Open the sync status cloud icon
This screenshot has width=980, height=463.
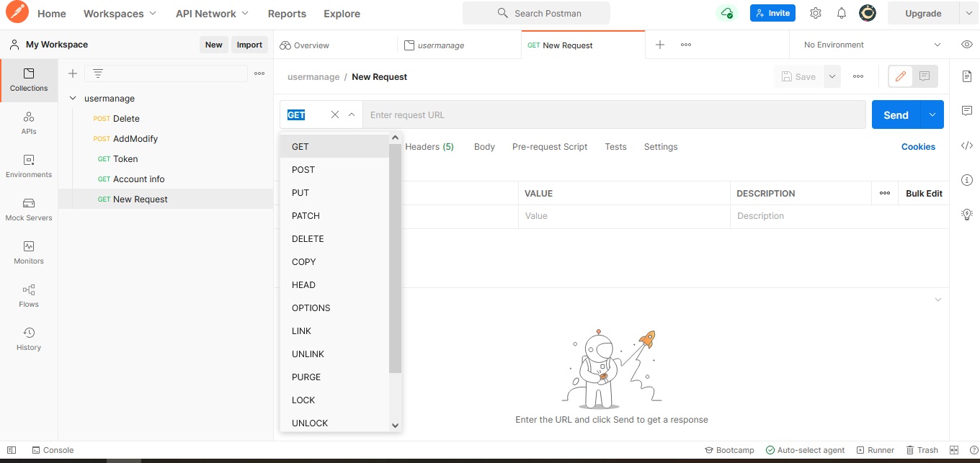727,13
